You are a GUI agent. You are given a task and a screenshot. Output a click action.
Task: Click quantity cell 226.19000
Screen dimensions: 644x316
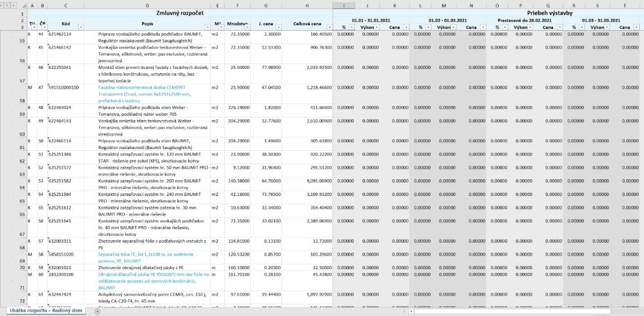[237, 110]
